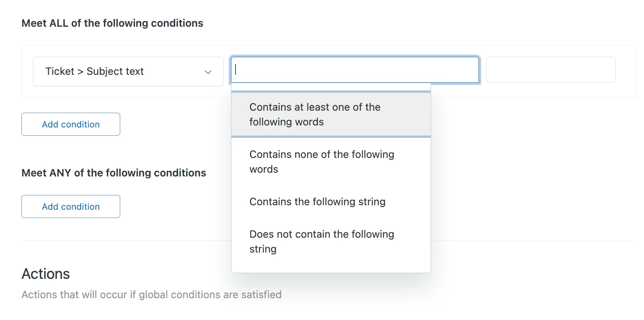Viewport: 644px width, 320px height.
Task: Click the empty value input box
Action: [x=551, y=70]
